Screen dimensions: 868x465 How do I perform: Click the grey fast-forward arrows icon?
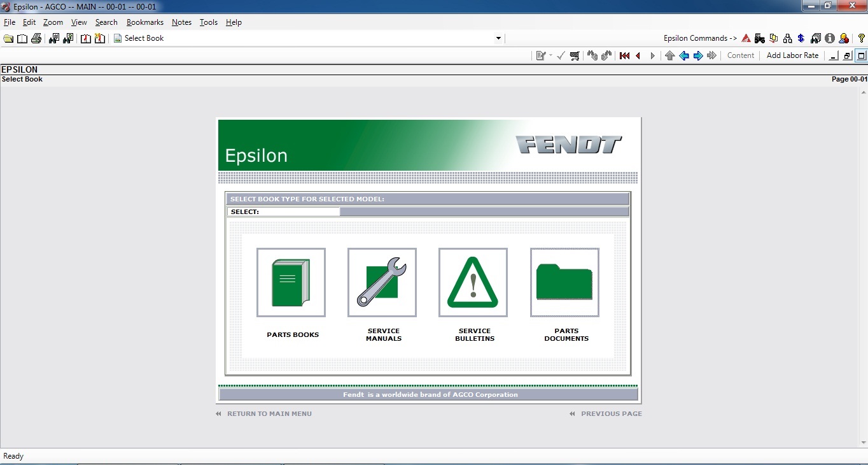point(712,55)
